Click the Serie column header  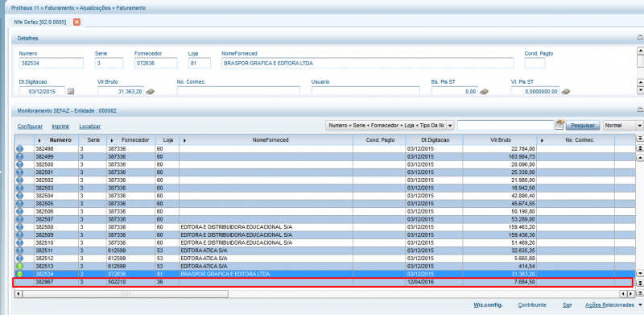(x=93, y=140)
